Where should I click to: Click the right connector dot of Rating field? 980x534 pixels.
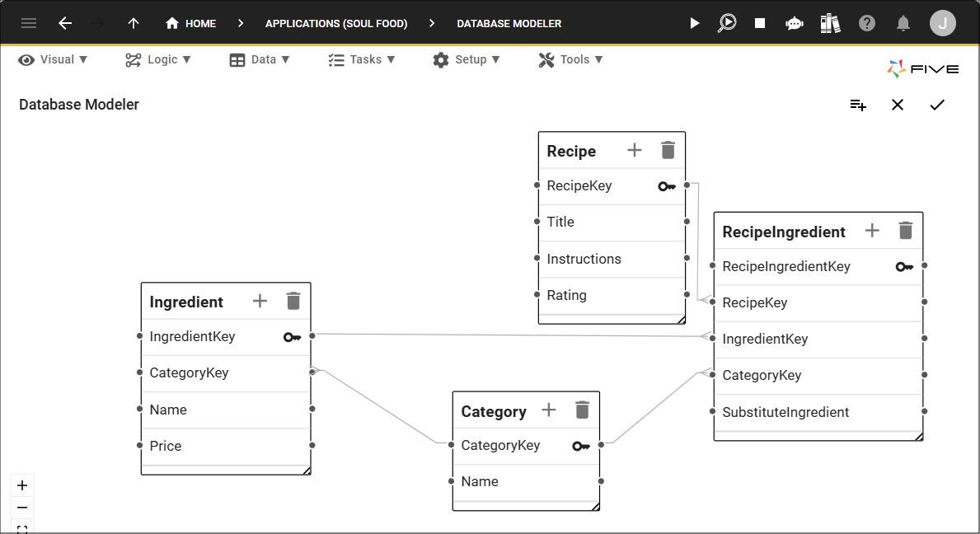687,295
